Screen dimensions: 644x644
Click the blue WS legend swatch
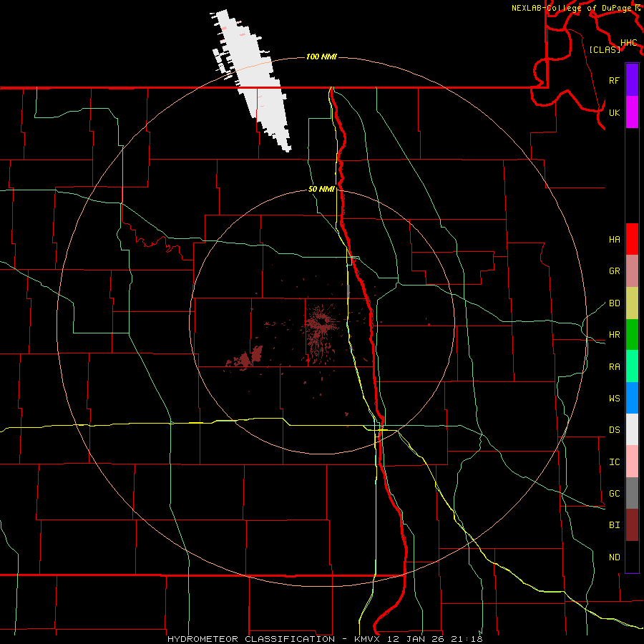coord(632,398)
